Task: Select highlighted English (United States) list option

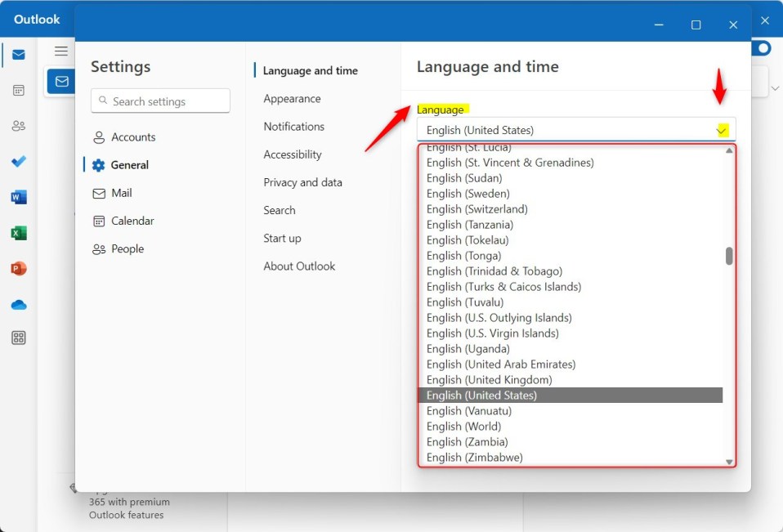Action: pyautogui.click(x=570, y=395)
